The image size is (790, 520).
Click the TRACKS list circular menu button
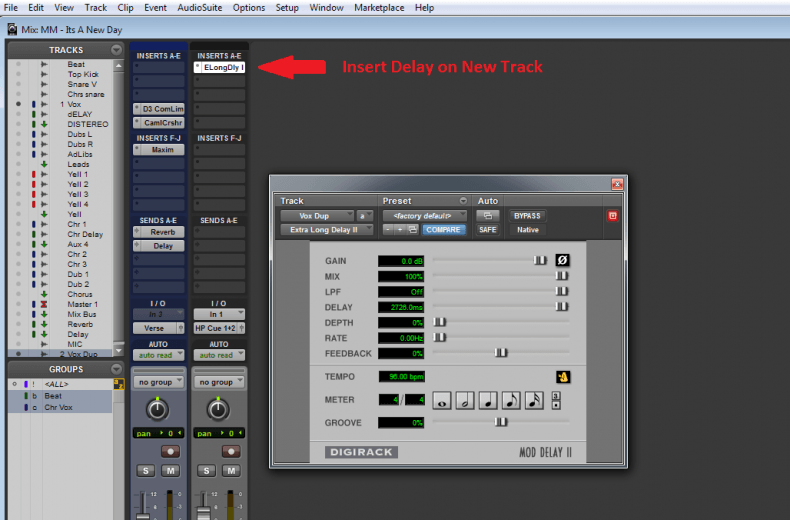[116, 50]
